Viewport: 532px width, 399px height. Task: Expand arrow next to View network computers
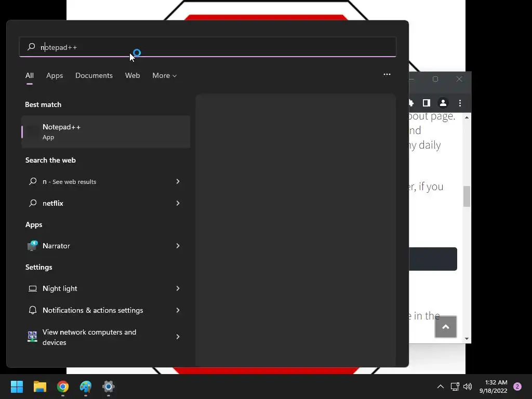[x=178, y=337]
